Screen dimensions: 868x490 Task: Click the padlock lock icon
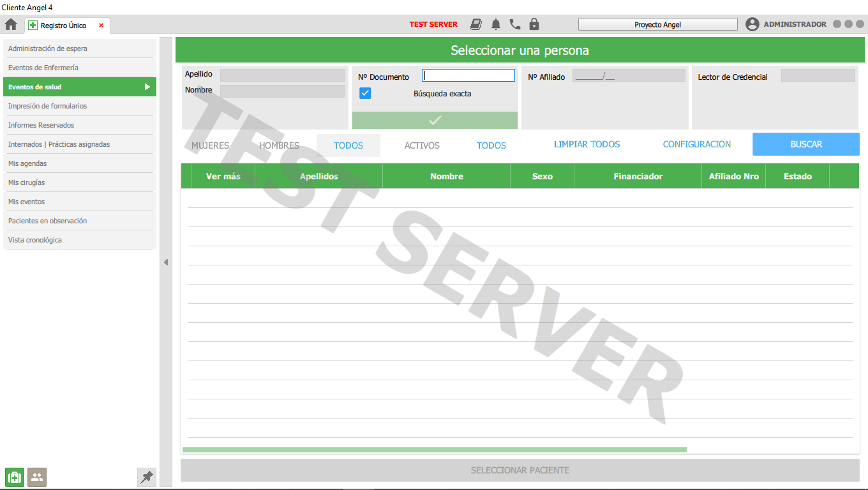click(534, 25)
